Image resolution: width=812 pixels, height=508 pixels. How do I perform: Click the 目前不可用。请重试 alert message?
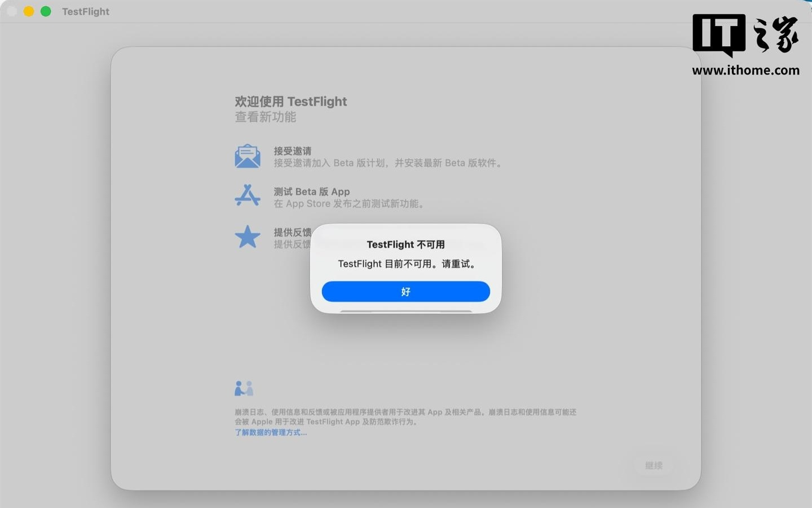tap(405, 264)
